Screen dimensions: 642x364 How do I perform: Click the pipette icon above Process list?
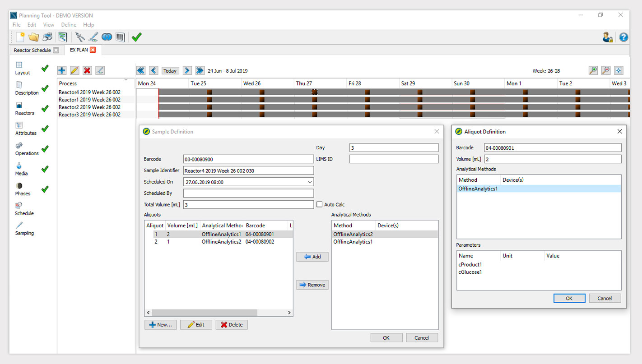pos(100,70)
